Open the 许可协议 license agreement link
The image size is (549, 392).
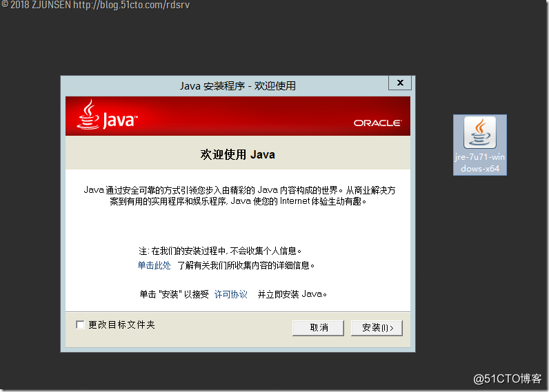[x=231, y=294]
